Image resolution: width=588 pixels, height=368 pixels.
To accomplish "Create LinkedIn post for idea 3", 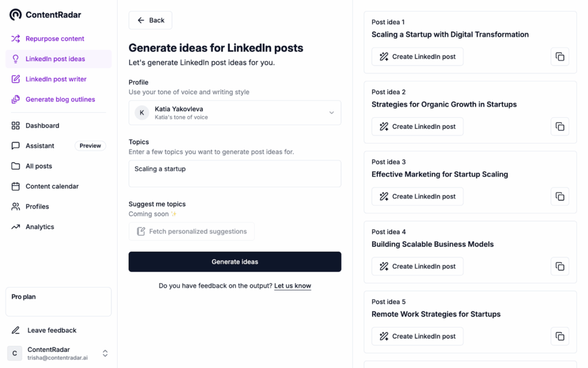I will (x=417, y=196).
